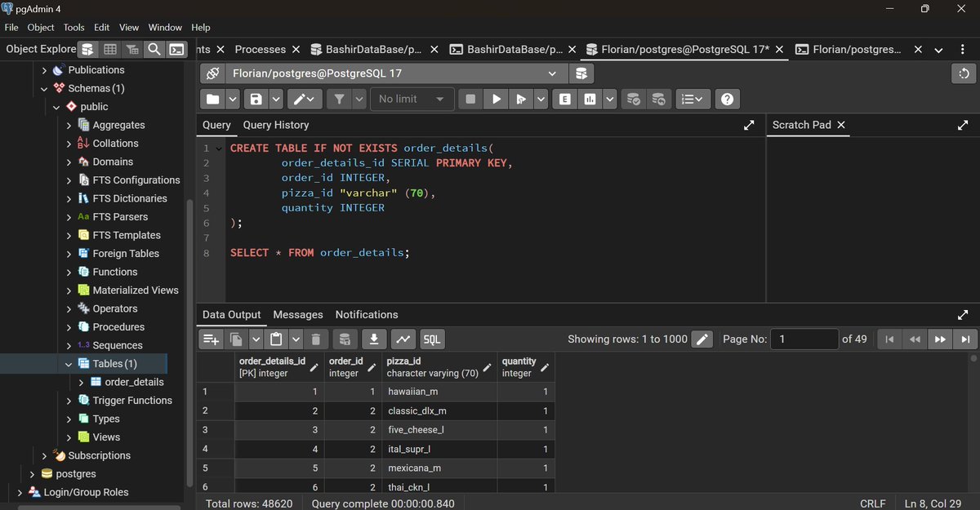The height and width of the screenshot is (510, 980).
Task: Download results to file from Data Output
Action: tap(373, 339)
